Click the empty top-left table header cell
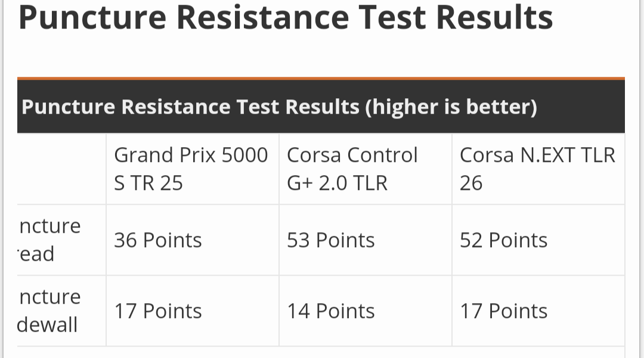 coord(61,169)
